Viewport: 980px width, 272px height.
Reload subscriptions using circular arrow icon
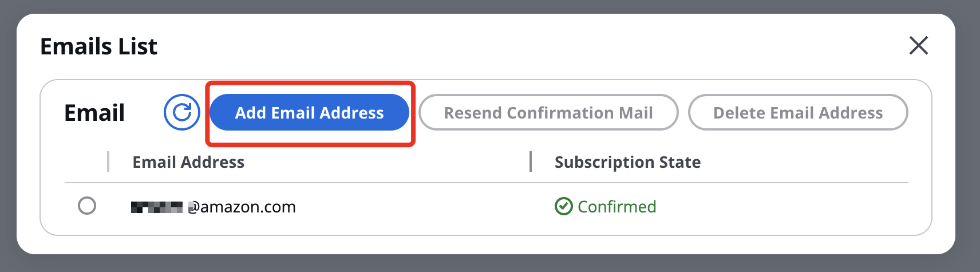click(182, 112)
